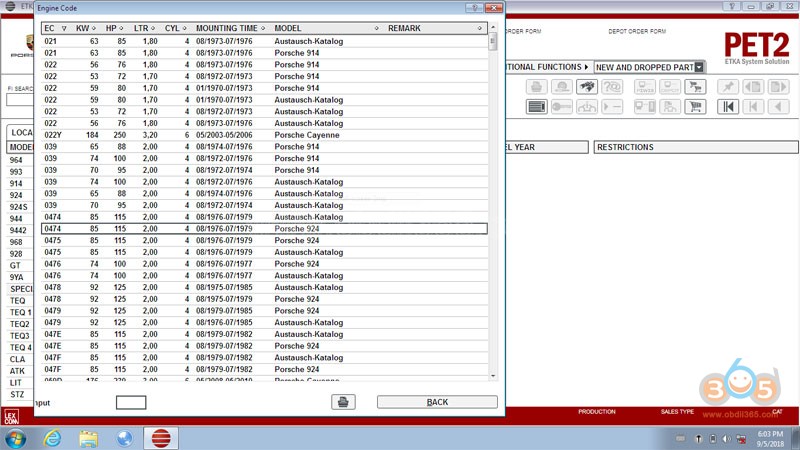Sort the table by HP column header

click(114, 28)
